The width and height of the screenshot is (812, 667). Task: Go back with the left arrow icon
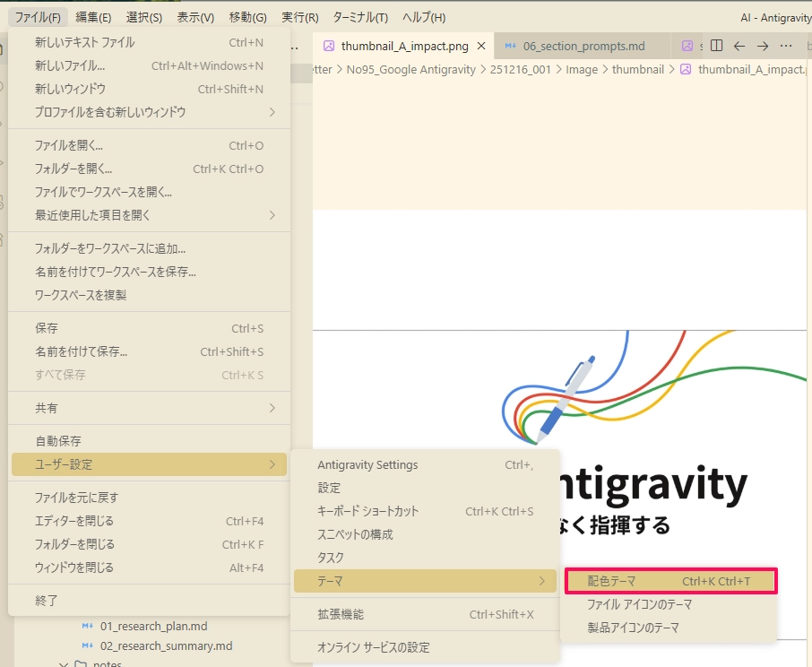point(739,46)
